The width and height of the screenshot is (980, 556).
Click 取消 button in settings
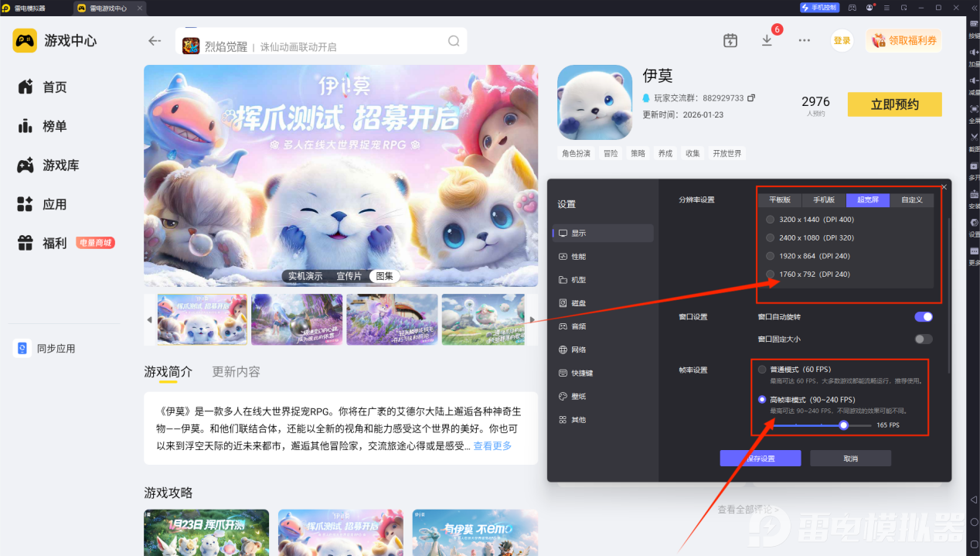[x=850, y=459]
